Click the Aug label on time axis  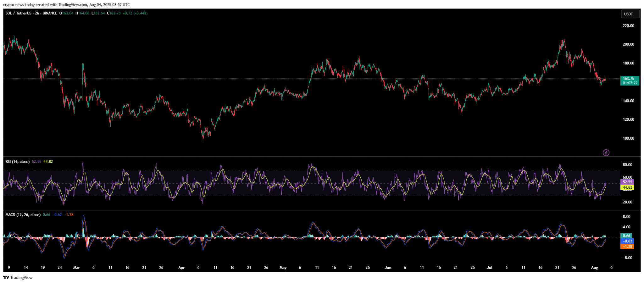[594, 268]
